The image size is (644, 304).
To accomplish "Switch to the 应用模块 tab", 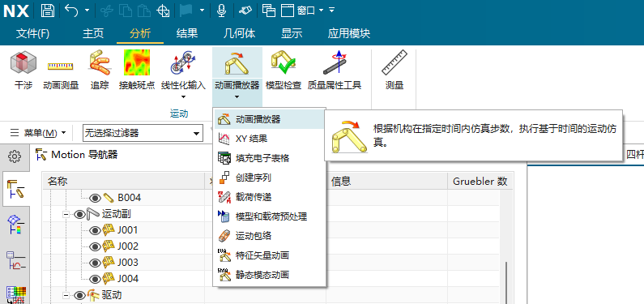I will pos(349,34).
